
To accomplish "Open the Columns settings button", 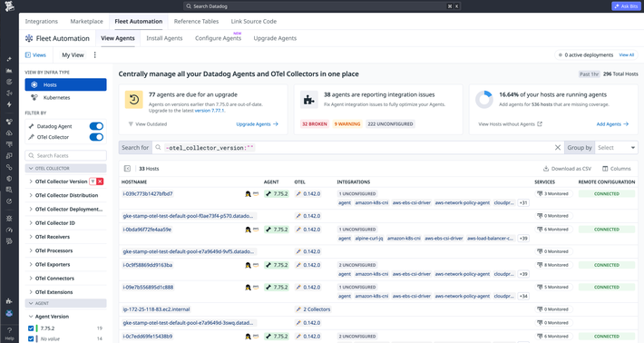I will point(617,169).
